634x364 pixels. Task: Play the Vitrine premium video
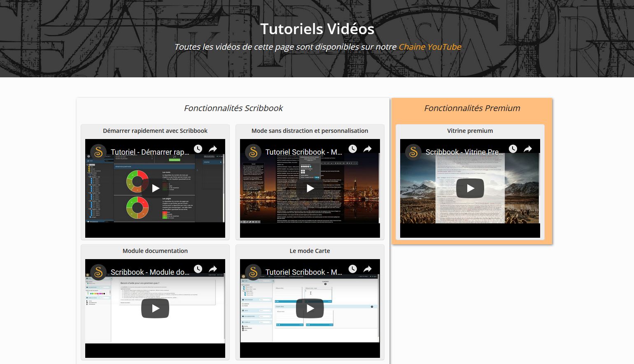(470, 188)
